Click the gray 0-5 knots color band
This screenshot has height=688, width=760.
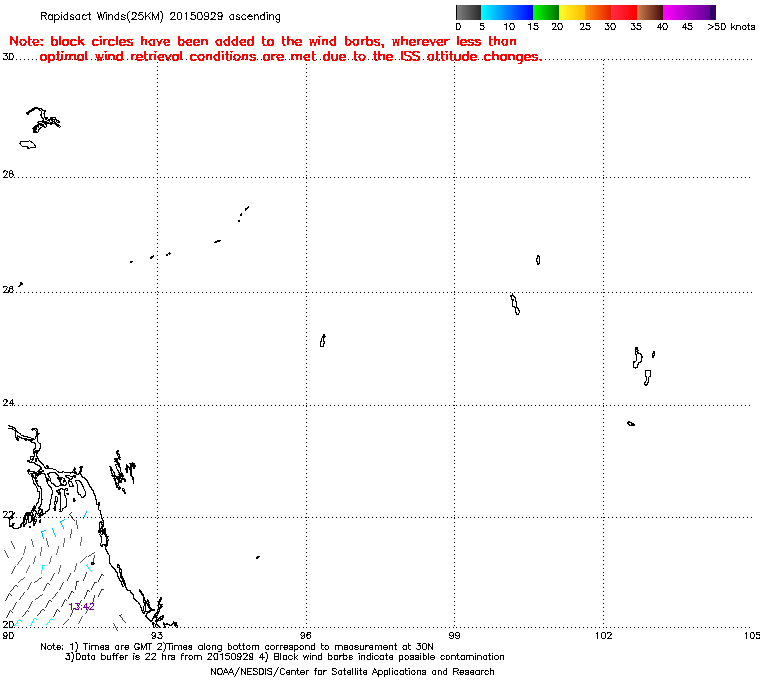tap(468, 12)
